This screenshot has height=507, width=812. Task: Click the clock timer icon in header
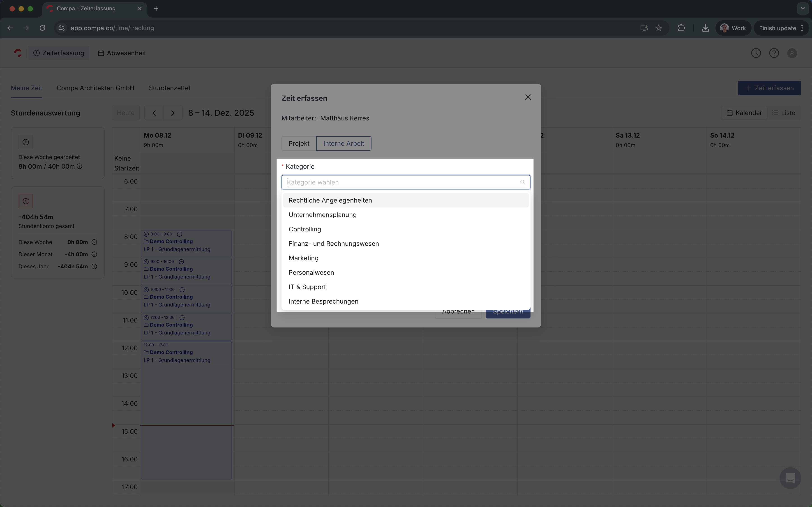point(756,53)
